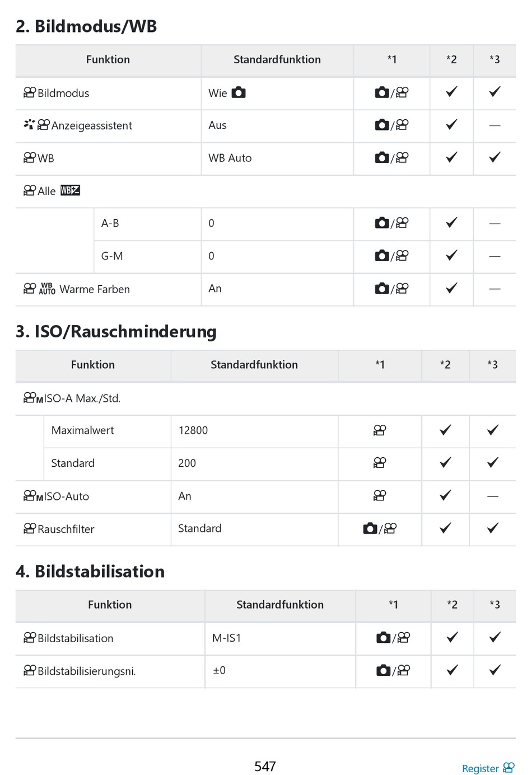This screenshot has width=532, height=775.
Task: Click the camera icon after Wie
Action: (239, 92)
